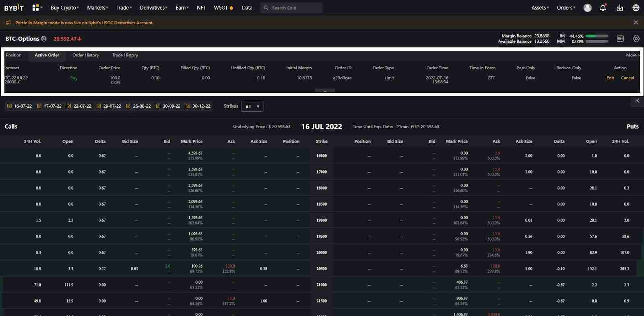Screen dimensions: 644x316
Task: Select the 18500 strike row
Action: pyautogui.click(x=322, y=204)
